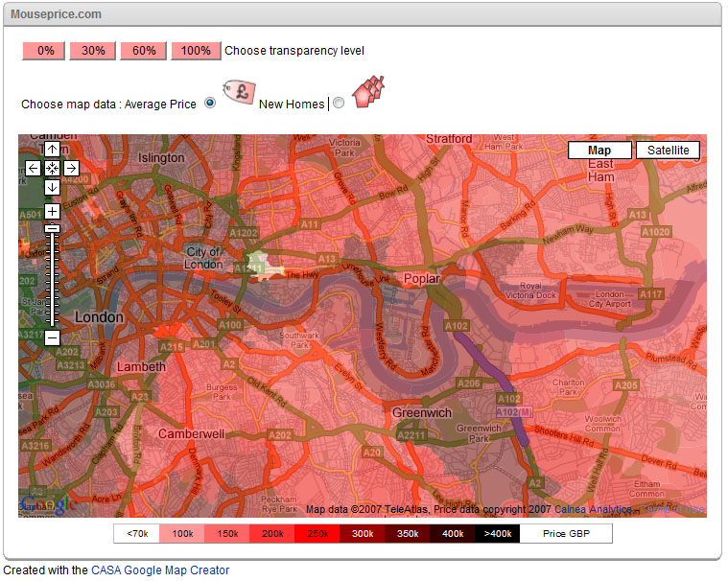Click the 100k legend swatch
This screenshot has height=581, width=728.
tap(182, 534)
